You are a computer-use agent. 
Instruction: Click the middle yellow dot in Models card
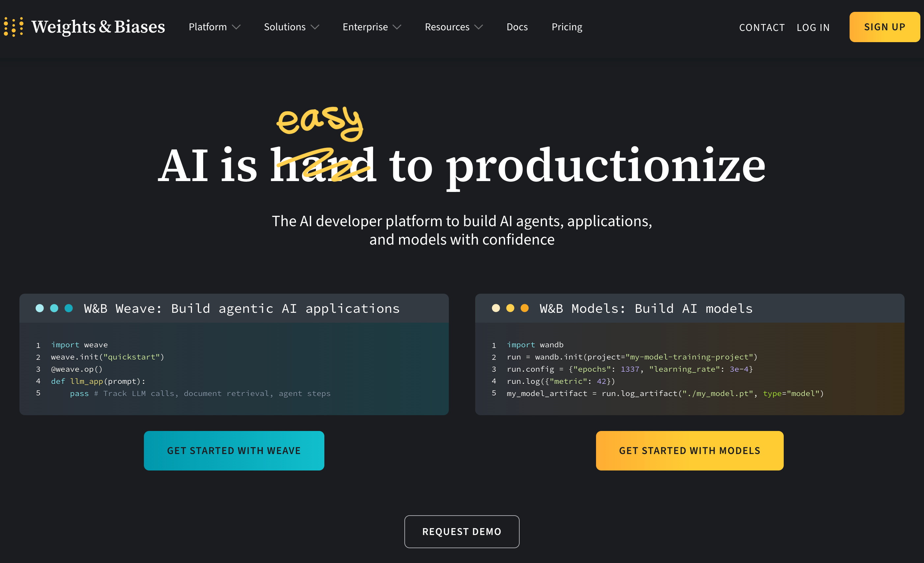[x=510, y=308]
